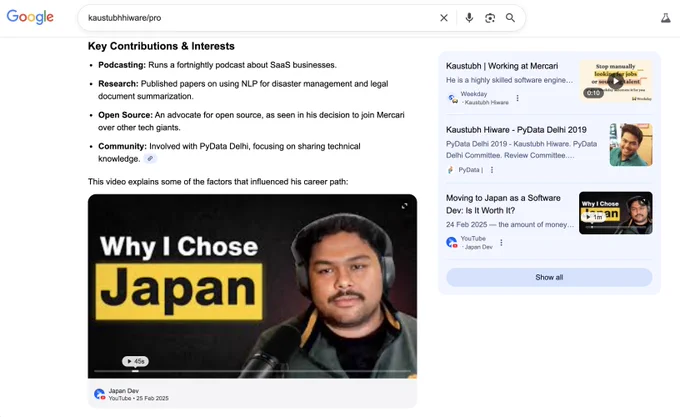Clear the search query with the X icon
This screenshot has width=680, height=417.
pos(444,18)
